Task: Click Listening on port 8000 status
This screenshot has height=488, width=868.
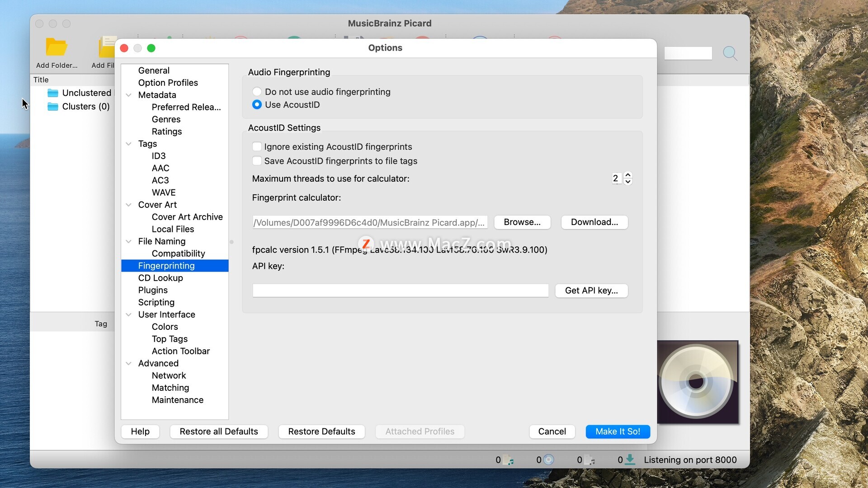Action: (x=690, y=460)
